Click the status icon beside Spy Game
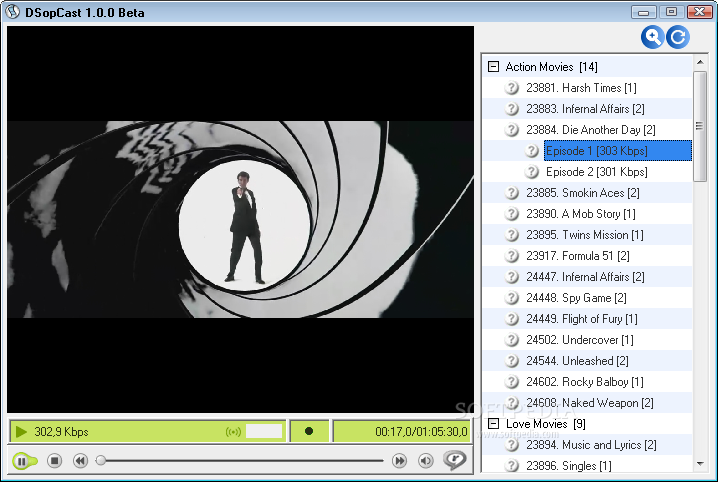The image size is (718, 482). click(511, 298)
